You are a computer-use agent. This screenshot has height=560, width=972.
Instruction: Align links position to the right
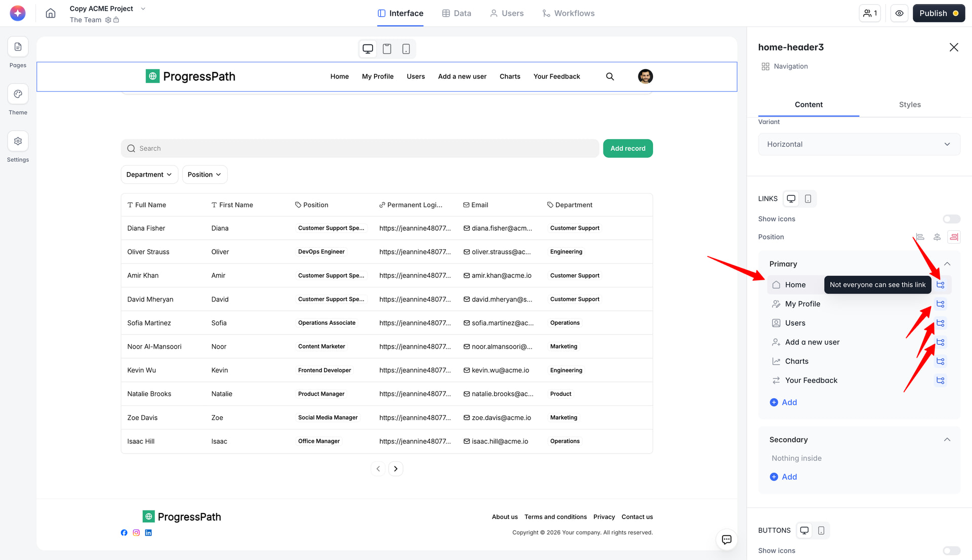[954, 237]
